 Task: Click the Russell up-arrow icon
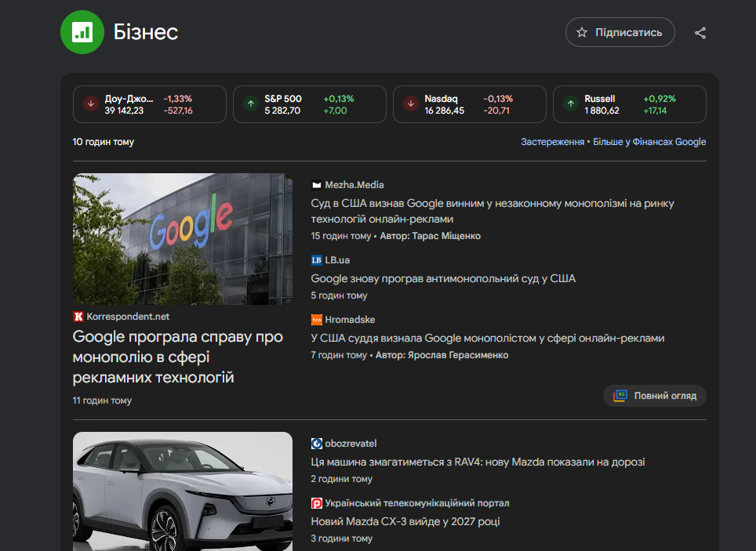(x=571, y=103)
